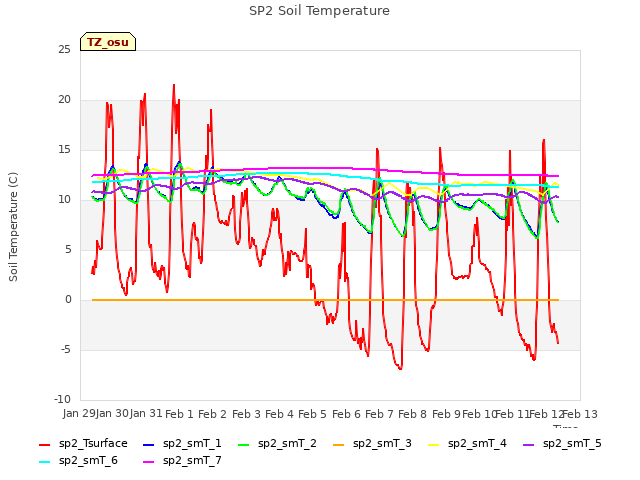The width and height of the screenshot is (640, 480).
Task: Click the Feb 6 x-axis tick label
Action: coord(346,414)
